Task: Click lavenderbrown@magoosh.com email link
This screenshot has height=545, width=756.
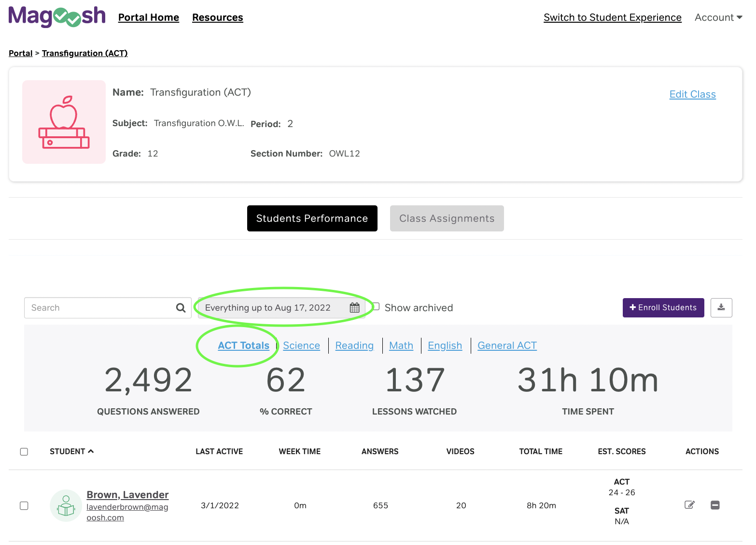Action: pyautogui.click(x=127, y=512)
